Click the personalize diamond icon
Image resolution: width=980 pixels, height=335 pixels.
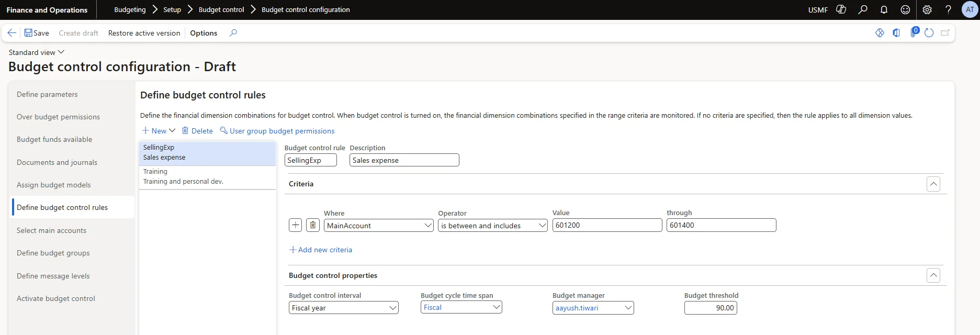pos(880,33)
